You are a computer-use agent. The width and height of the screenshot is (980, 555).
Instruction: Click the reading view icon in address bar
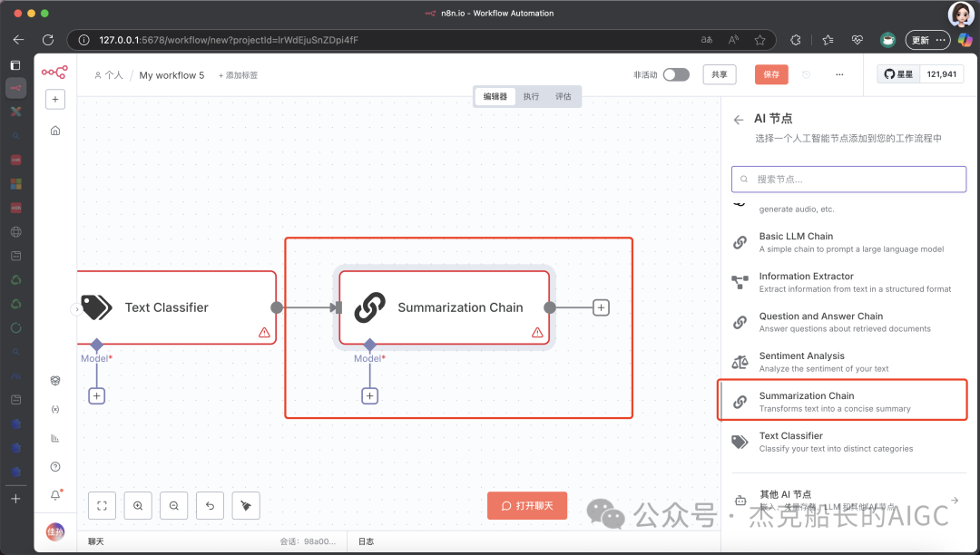733,40
